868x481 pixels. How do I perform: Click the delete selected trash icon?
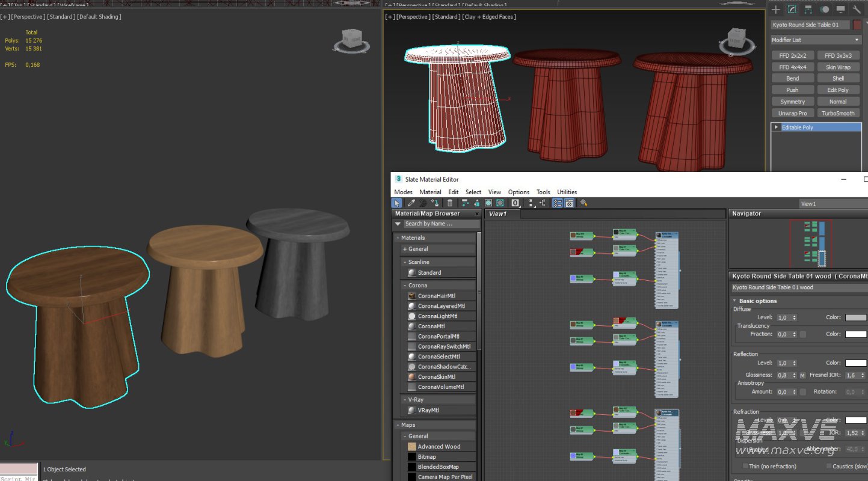(450, 203)
